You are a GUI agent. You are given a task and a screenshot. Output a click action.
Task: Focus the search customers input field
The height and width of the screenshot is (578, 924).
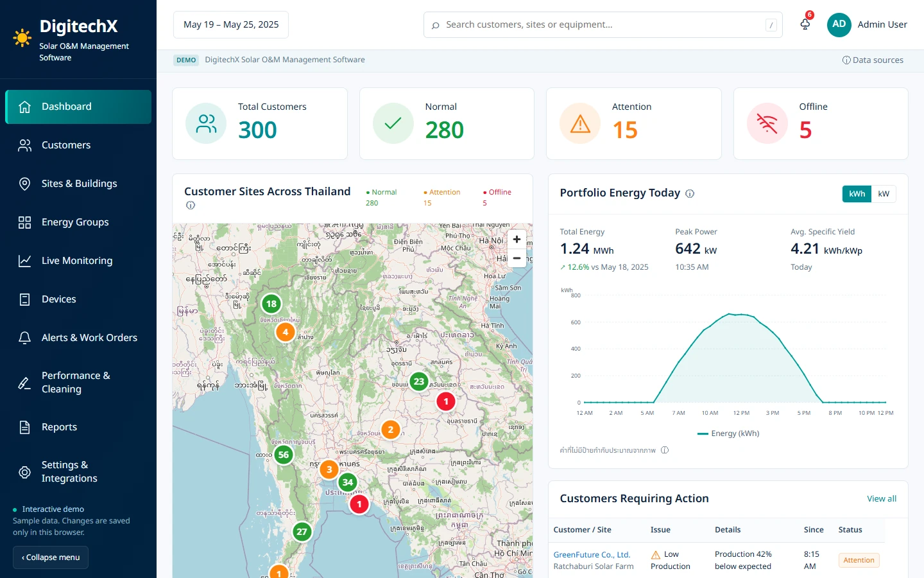tap(603, 24)
